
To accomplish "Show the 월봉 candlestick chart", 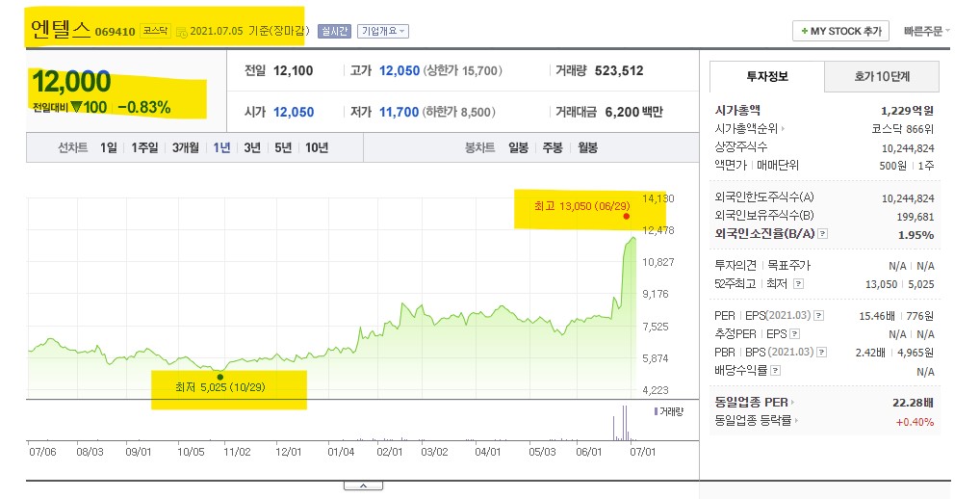I will 587,147.
